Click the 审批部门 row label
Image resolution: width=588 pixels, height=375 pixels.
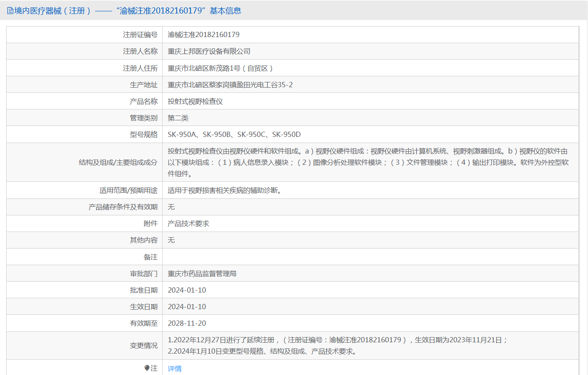pyautogui.click(x=144, y=273)
